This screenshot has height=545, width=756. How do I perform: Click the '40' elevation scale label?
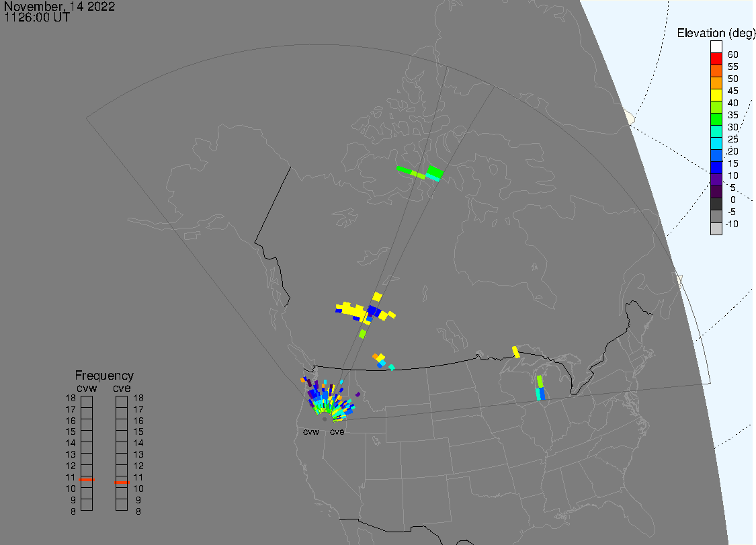733,103
